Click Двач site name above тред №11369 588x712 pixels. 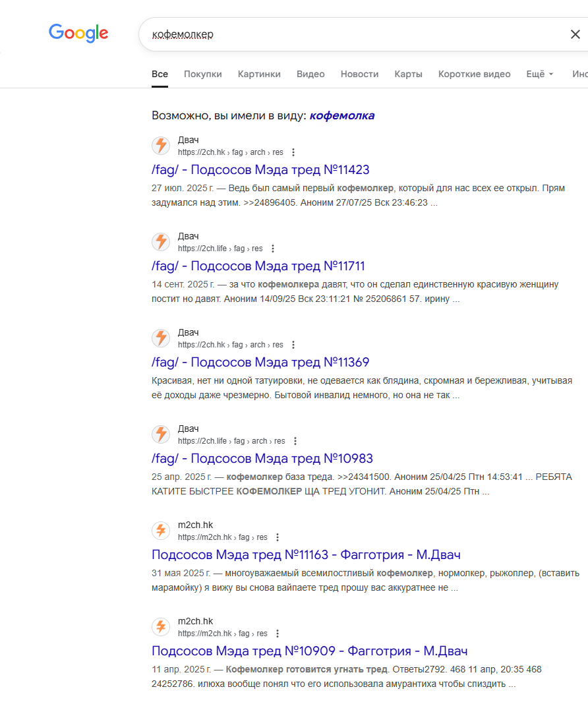189,332
